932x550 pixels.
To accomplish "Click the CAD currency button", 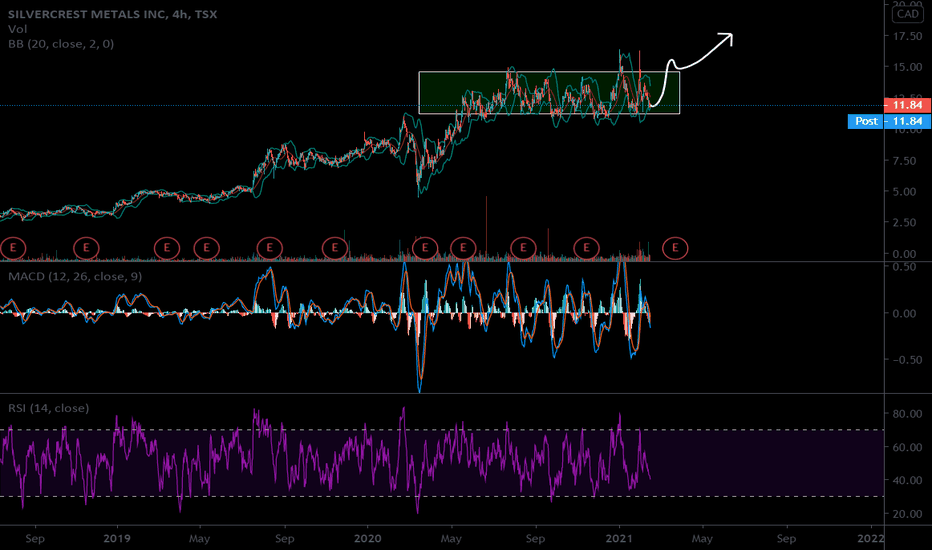I will pos(908,14).
